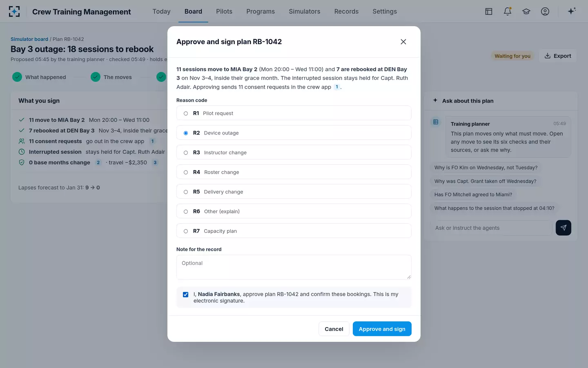The image size is (588, 368).
Task: Select reason code R1 Pilot request
Action: (294, 113)
